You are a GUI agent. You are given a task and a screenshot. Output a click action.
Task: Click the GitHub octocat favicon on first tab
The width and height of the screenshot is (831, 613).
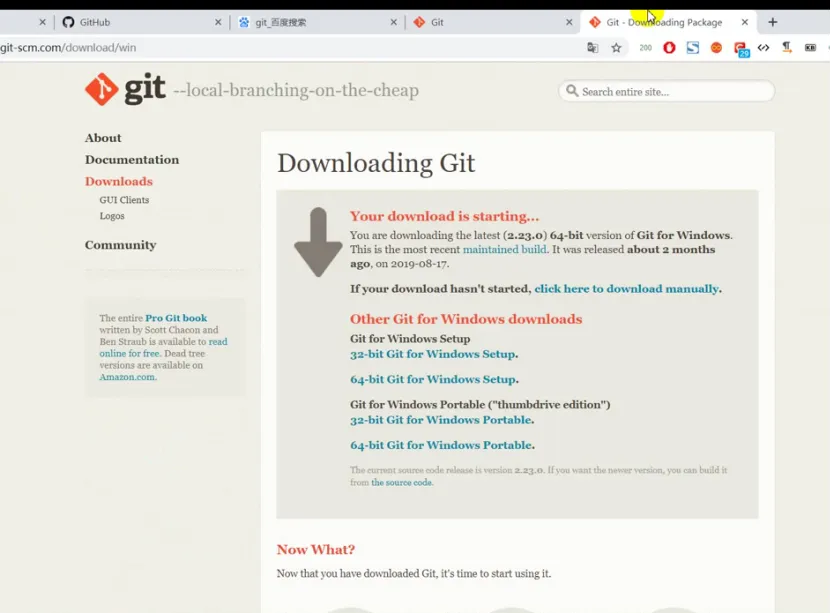[68, 22]
